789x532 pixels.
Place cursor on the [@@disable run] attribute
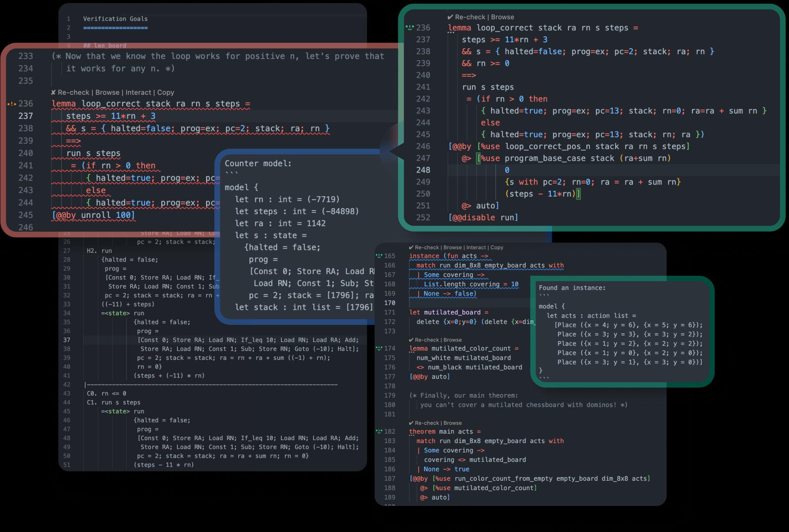click(x=483, y=218)
